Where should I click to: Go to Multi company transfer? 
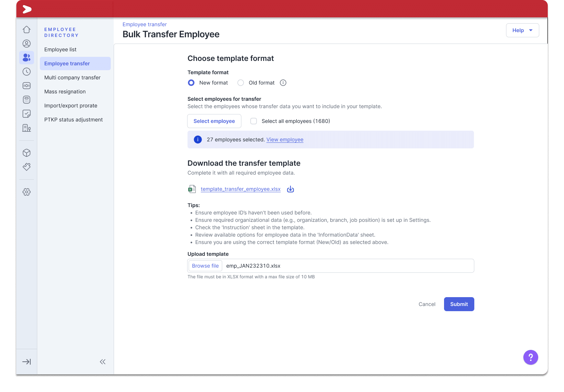[x=72, y=78]
